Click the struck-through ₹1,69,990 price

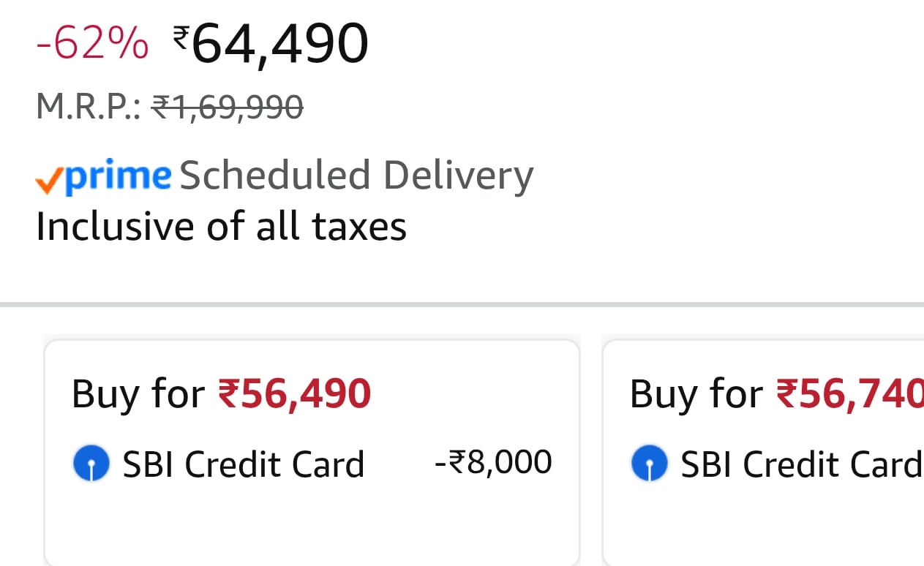[x=227, y=108]
